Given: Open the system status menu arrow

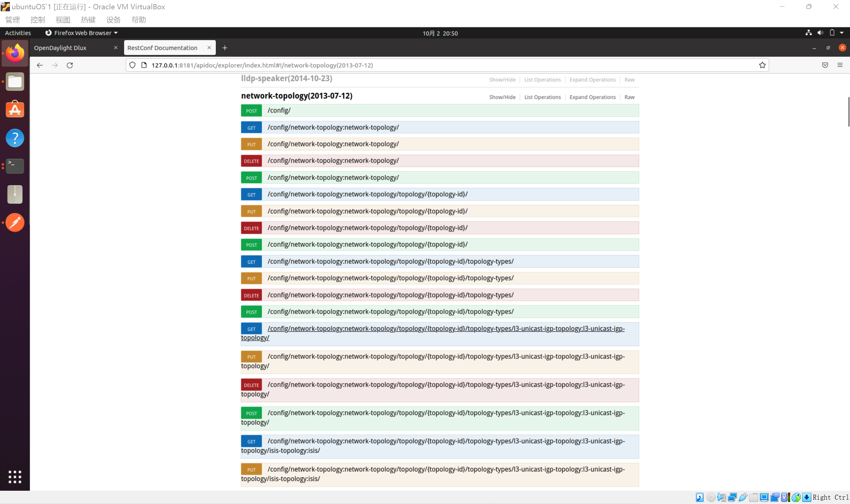Looking at the screenshot, I should pos(841,33).
